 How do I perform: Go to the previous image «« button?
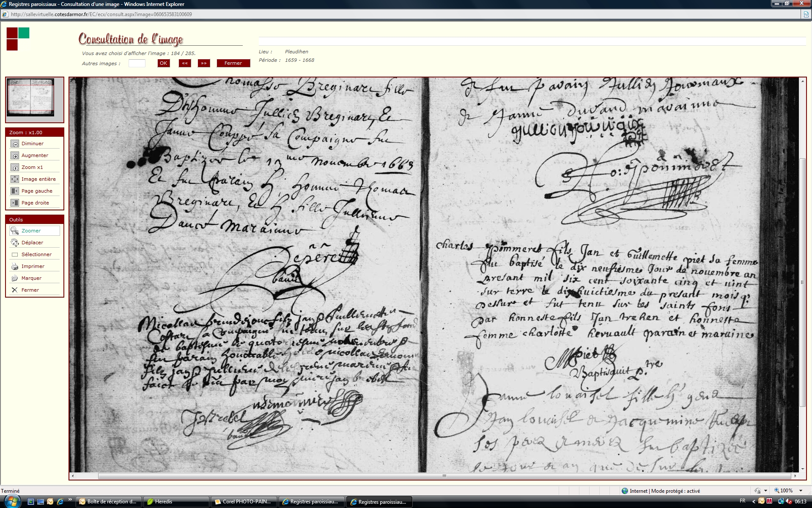(185, 63)
